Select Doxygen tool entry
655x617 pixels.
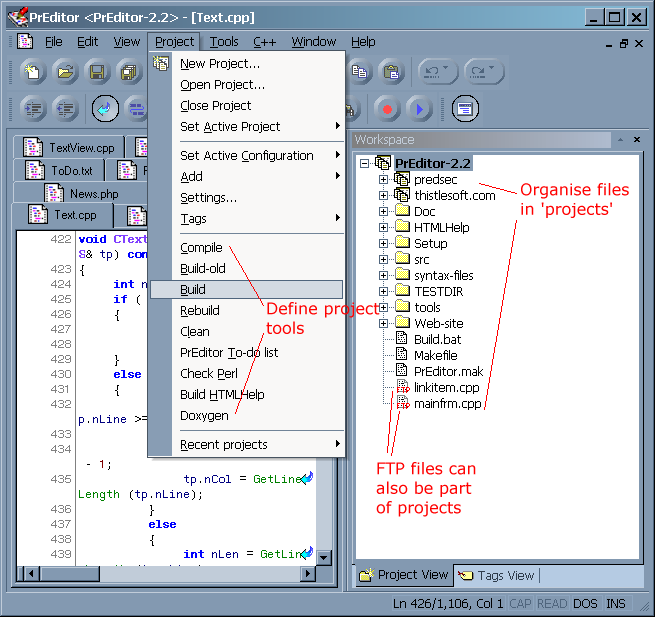[x=246, y=416]
